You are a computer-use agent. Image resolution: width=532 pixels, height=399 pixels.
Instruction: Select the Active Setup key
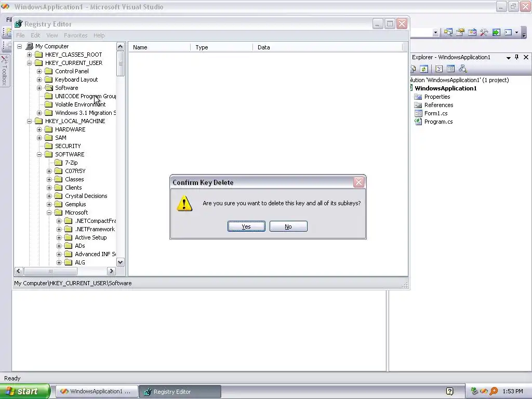pyautogui.click(x=90, y=237)
